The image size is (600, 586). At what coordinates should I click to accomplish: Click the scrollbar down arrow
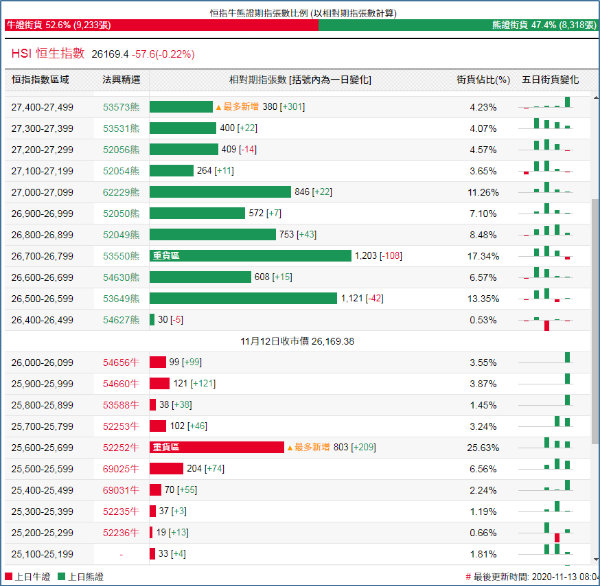click(595, 560)
